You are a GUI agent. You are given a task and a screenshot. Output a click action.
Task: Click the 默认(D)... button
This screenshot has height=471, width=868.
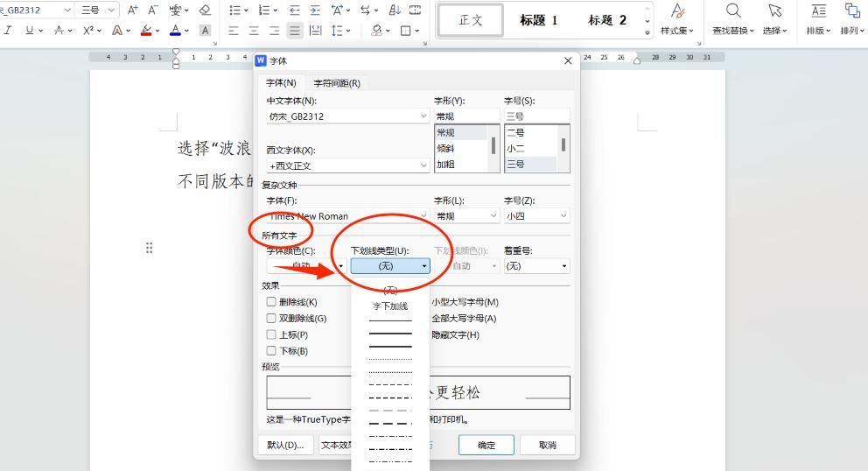pyautogui.click(x=285, y=445)
